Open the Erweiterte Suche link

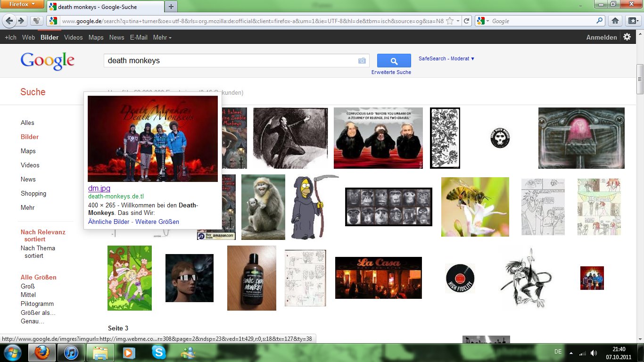tap(391, 72)
